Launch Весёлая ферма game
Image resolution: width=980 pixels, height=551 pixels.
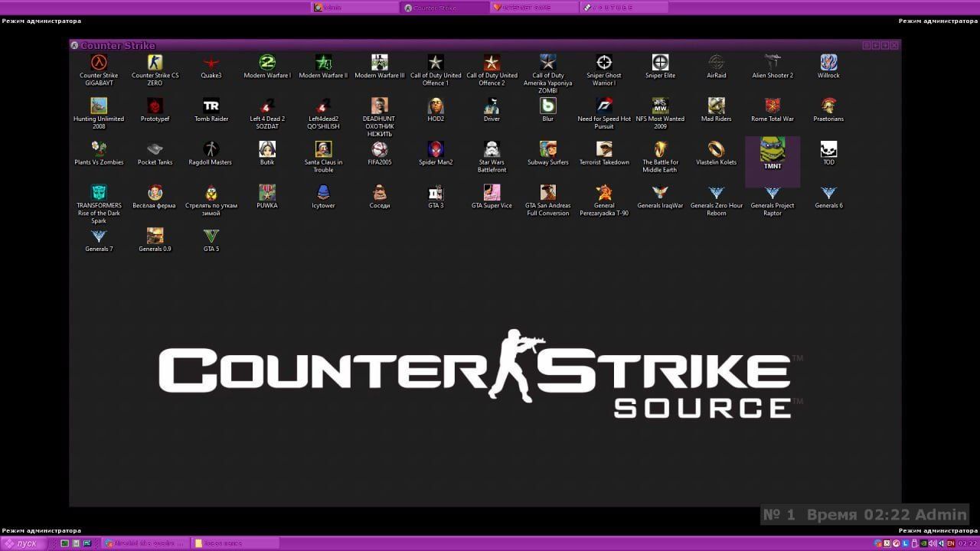(155, 192)
